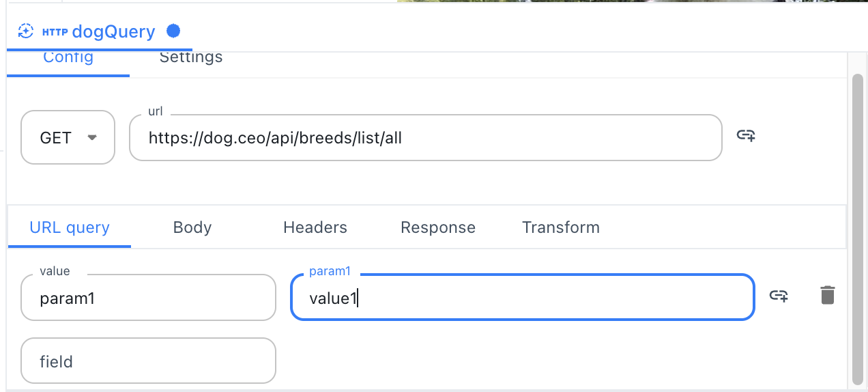Image resolution: width=868 pixels, height=392 pixels.
Task: Go to the Transform tab
Action: 561,227
